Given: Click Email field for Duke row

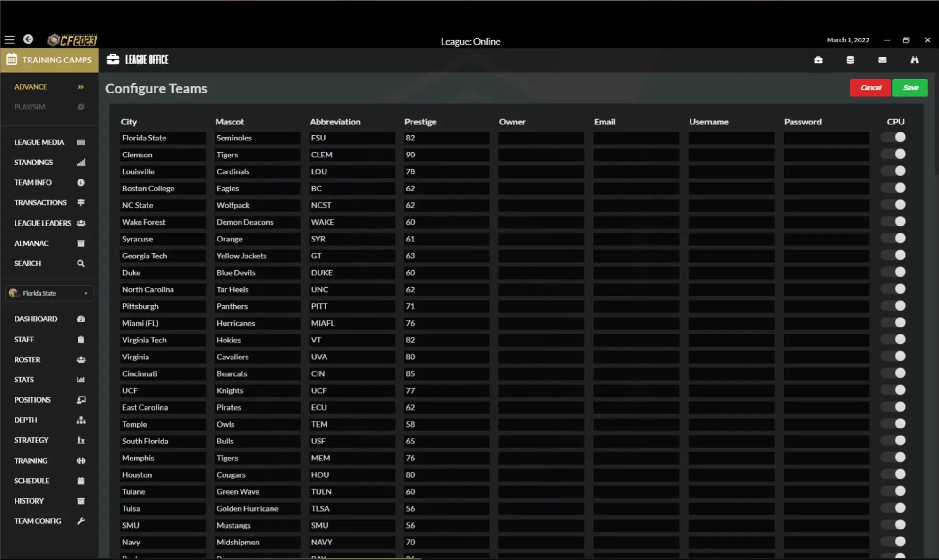Looking at the screenshot, I should point(636,273).
